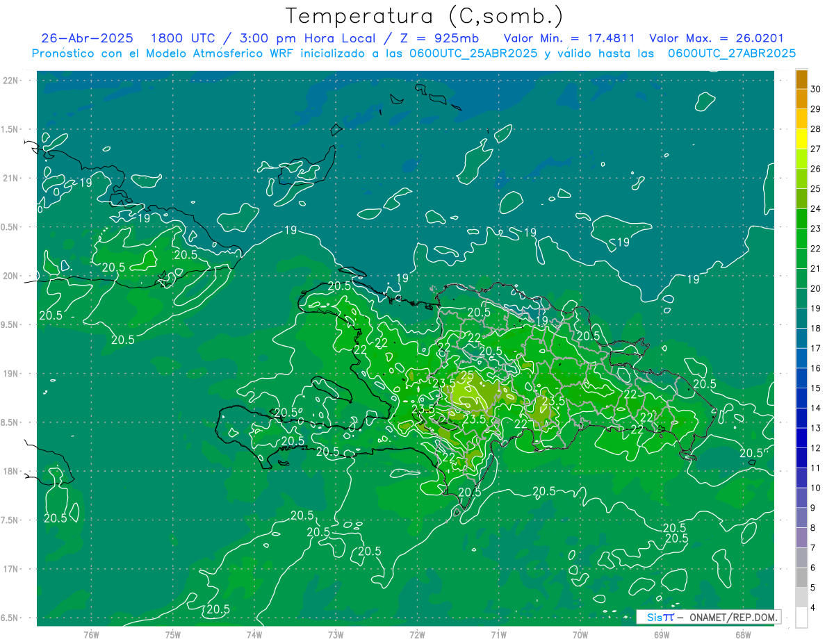The width and height of the screenshot is (834, 644).
Task: Click the pressure level "Z = 925mb"
Action: (x=441, y=39)
